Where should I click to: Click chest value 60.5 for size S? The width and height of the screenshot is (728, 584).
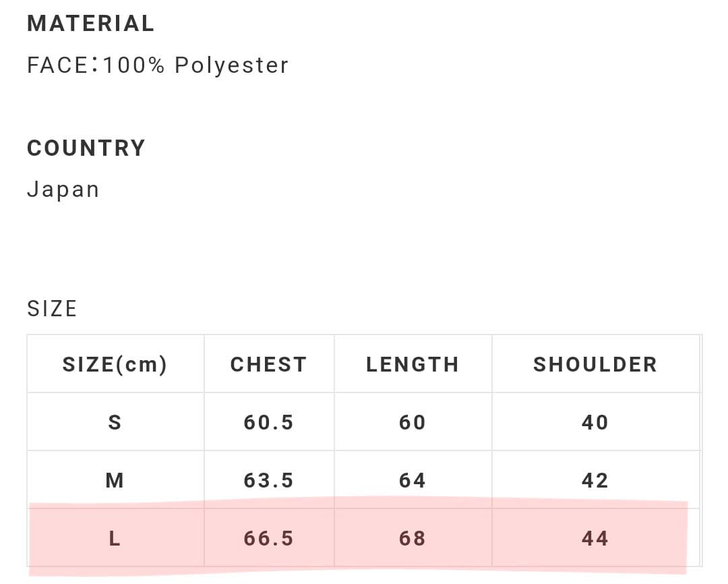tap(268, 423)
